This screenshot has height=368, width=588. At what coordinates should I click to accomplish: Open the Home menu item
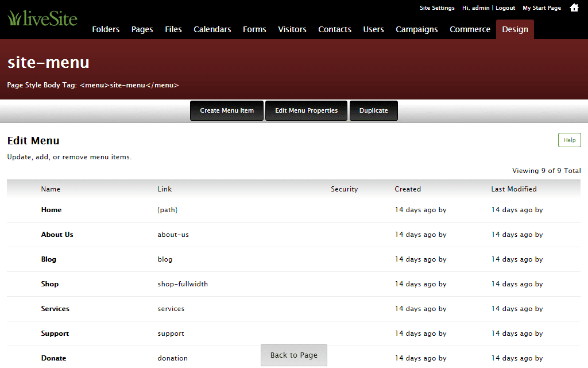51,210
